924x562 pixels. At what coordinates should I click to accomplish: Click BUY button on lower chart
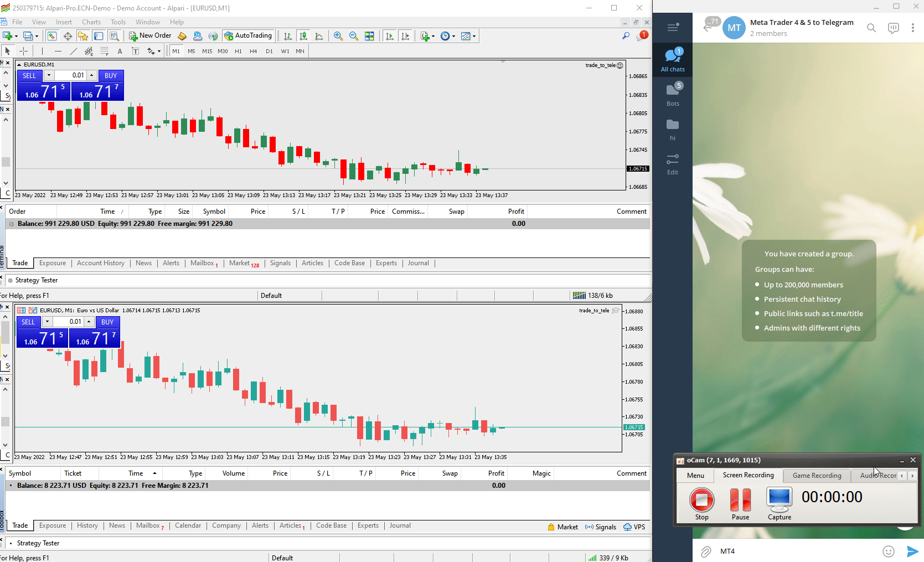point(107,322)
